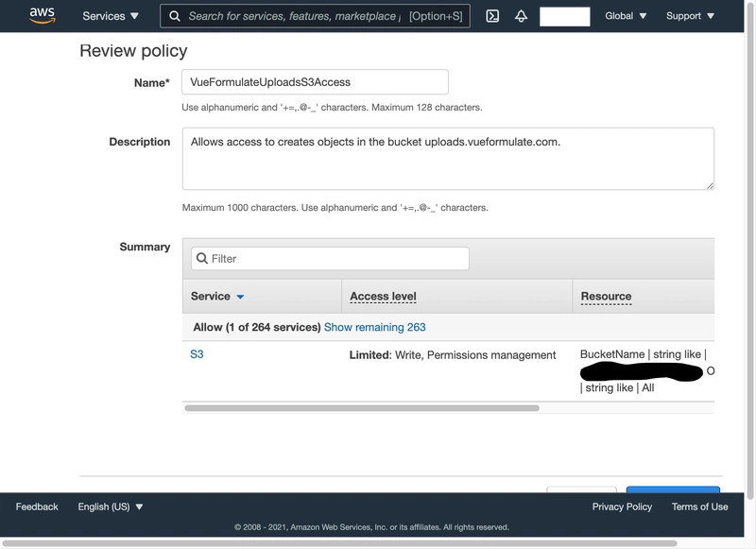Click the description resize handle
Screen dimensions: 756x549
pyautogui.click(x=710, y=185)
